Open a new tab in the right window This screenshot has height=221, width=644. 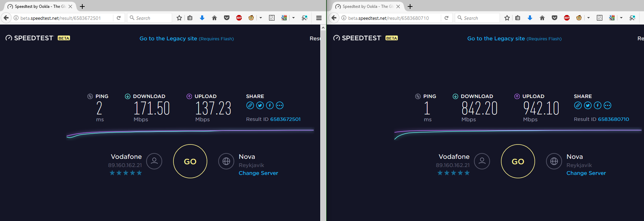[410, 6]
